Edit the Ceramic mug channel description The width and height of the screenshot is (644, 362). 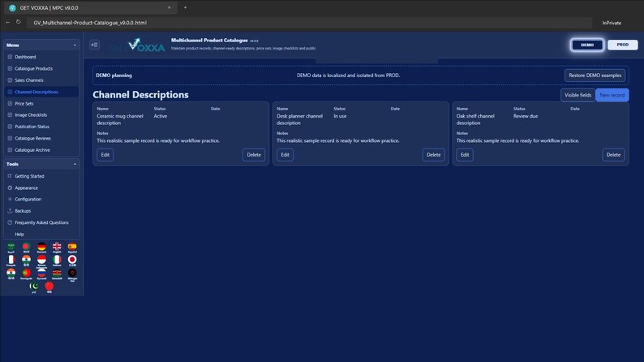point(105,155)
